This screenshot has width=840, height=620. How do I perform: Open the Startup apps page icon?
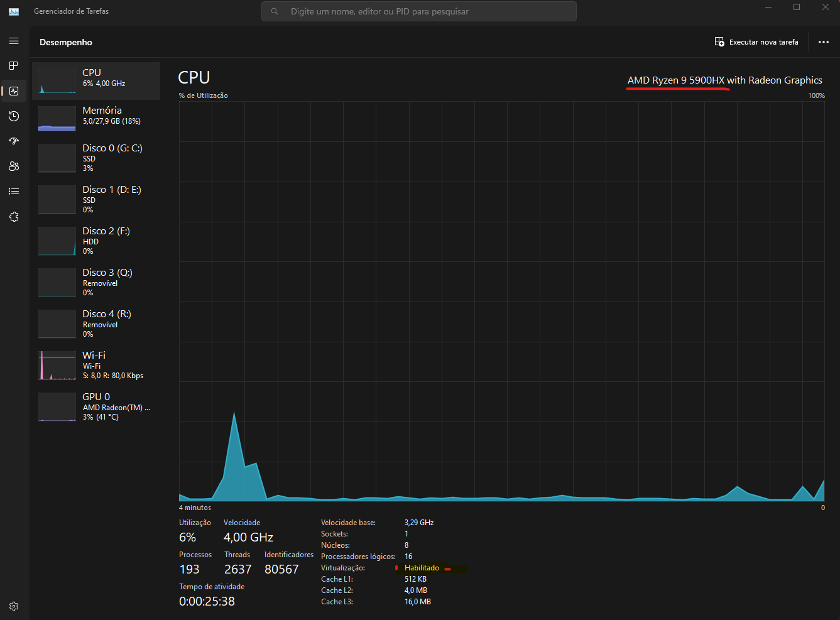[14, 141]
